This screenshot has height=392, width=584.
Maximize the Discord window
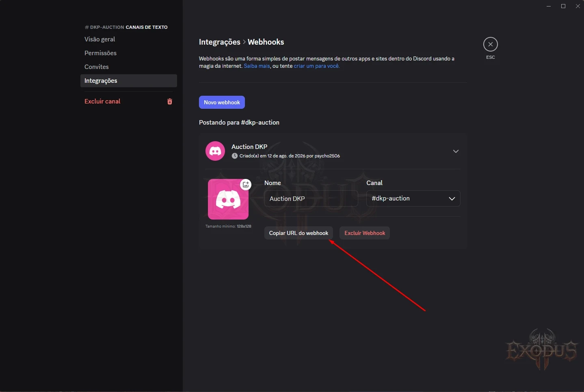[x=563, y=6]
